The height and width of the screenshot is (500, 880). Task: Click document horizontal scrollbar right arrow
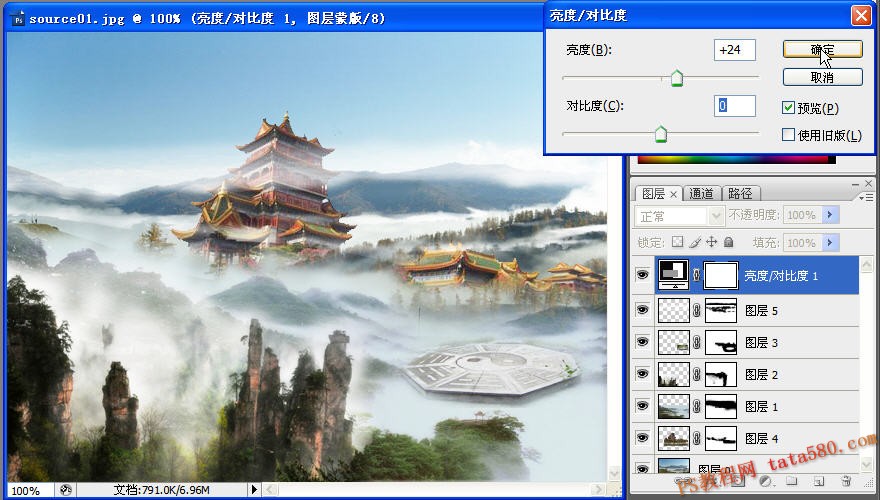click(x=599, y=490)
